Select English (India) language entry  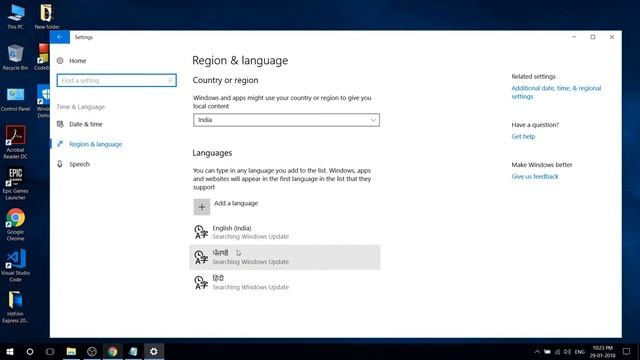pyautogui.click(x=284, y=232)
